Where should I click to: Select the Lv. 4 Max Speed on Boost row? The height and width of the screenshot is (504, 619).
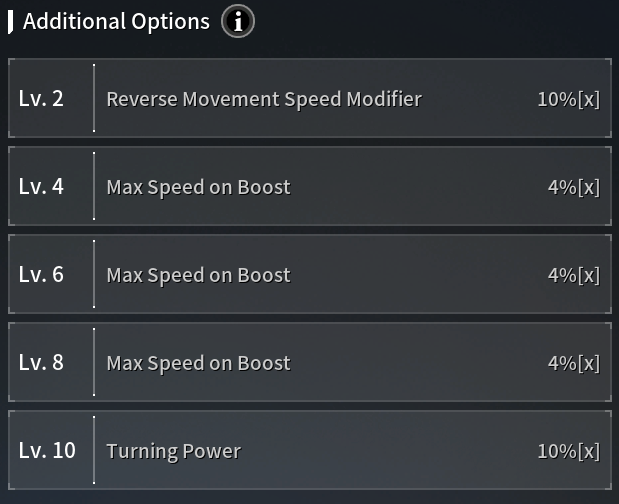pos(310,186)
